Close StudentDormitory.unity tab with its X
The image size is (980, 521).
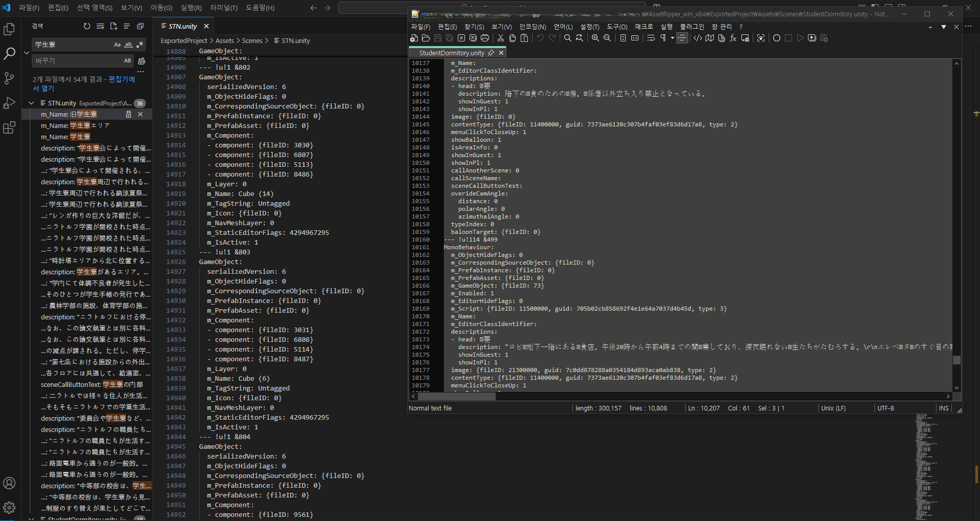(501, 53)
